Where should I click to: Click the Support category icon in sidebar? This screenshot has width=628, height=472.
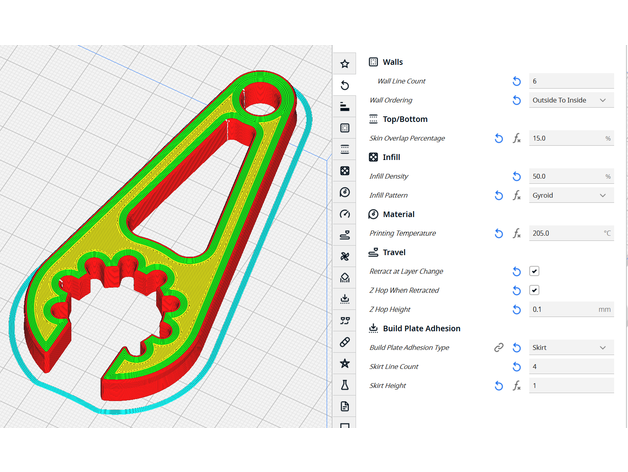(345, 277)
